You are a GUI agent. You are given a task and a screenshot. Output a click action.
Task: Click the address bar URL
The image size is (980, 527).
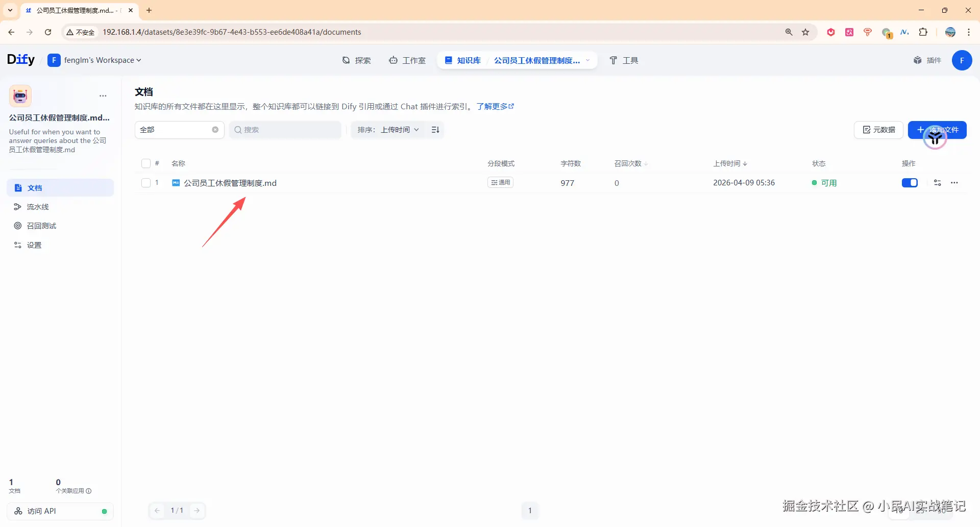point(232,32)
